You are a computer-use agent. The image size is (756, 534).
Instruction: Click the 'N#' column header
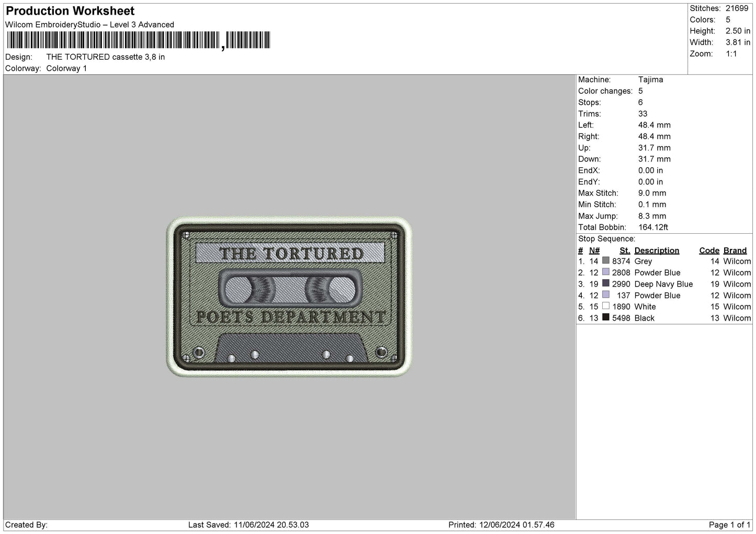coord(594,251)
